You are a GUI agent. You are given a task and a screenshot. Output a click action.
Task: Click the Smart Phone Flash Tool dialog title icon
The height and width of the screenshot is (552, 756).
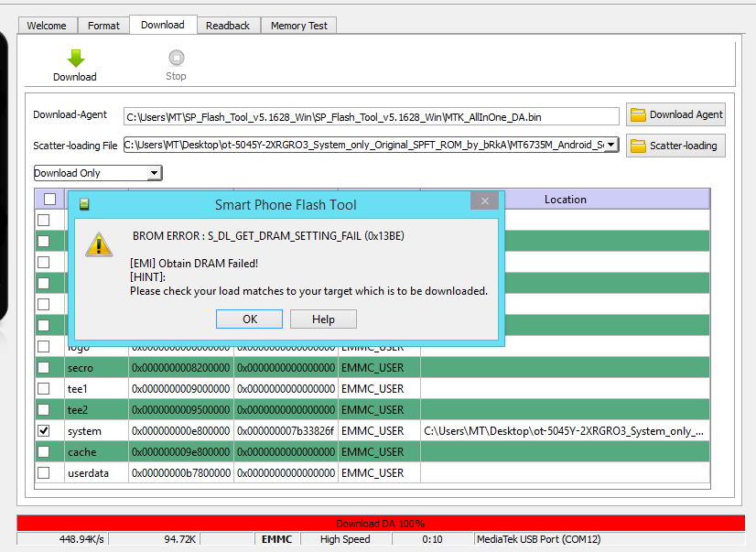[84, 204]
